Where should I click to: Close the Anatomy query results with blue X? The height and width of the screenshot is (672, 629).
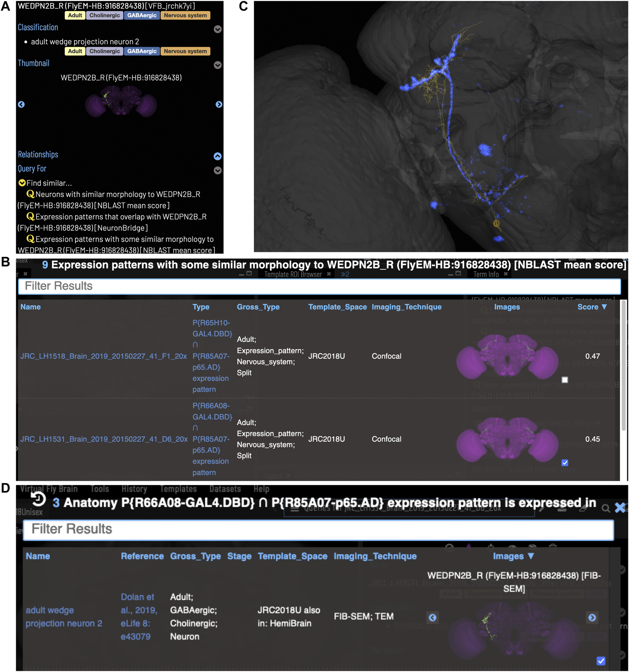620,508
